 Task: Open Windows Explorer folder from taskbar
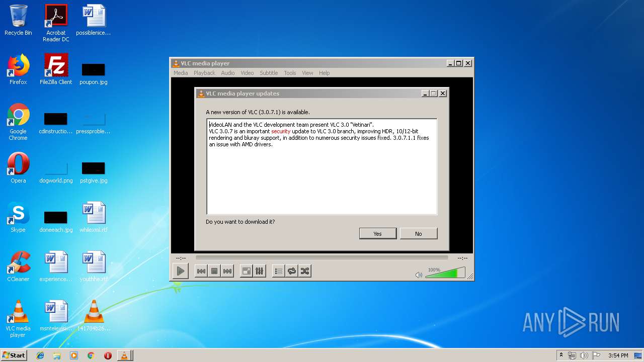click(x=57, y=355)
